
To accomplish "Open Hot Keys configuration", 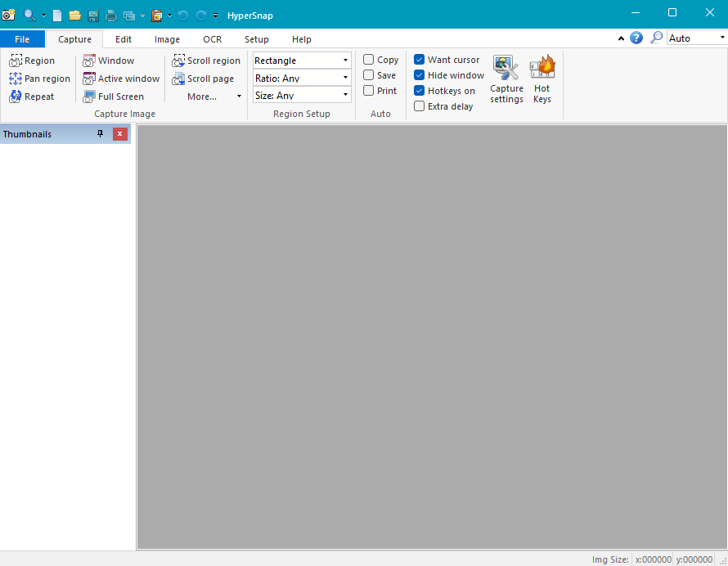I will click(x=542, y=79).
